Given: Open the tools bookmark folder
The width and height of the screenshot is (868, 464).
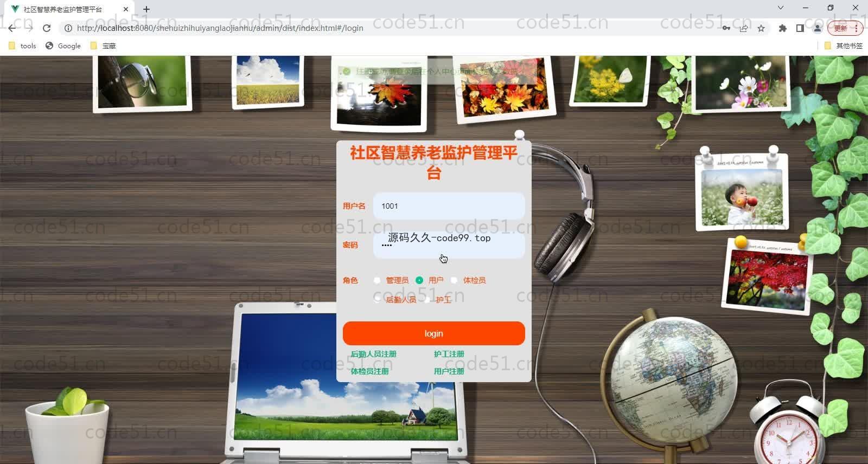Looking at the screenshot, I should point(22,46).
